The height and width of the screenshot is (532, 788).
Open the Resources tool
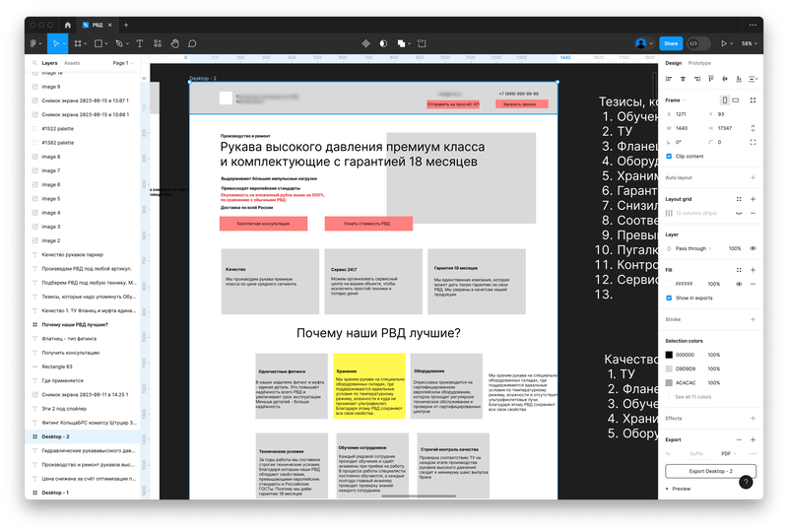[x=158, y=43]
